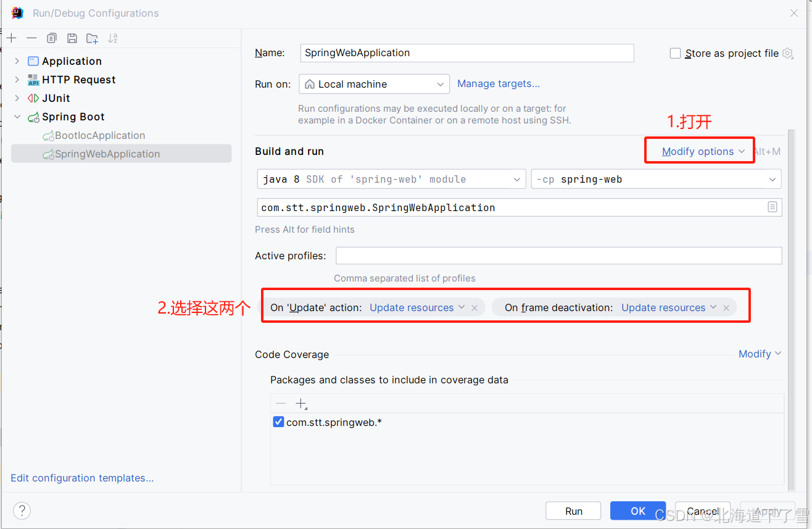812x529 pixels.
Task: Click the Run button
Action: point(573,510)
